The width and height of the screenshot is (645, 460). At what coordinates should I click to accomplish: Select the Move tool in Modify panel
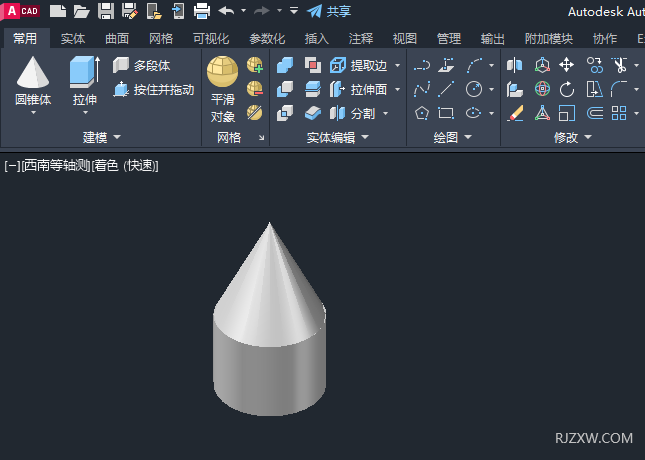point(567,65)
